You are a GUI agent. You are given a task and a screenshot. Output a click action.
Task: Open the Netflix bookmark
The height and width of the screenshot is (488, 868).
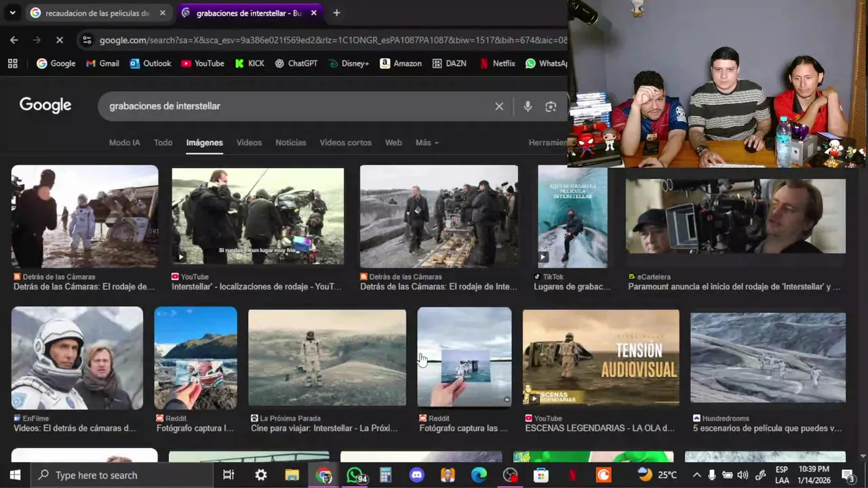pos(497,63)
